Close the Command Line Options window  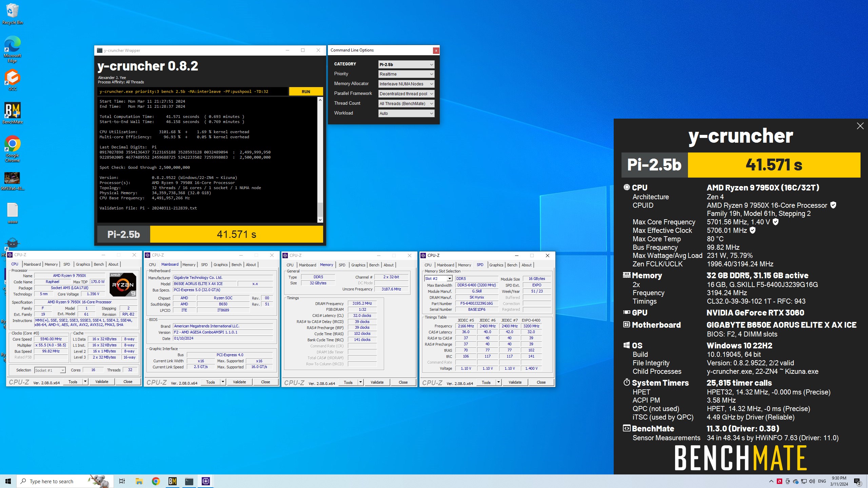coord(436,50)
